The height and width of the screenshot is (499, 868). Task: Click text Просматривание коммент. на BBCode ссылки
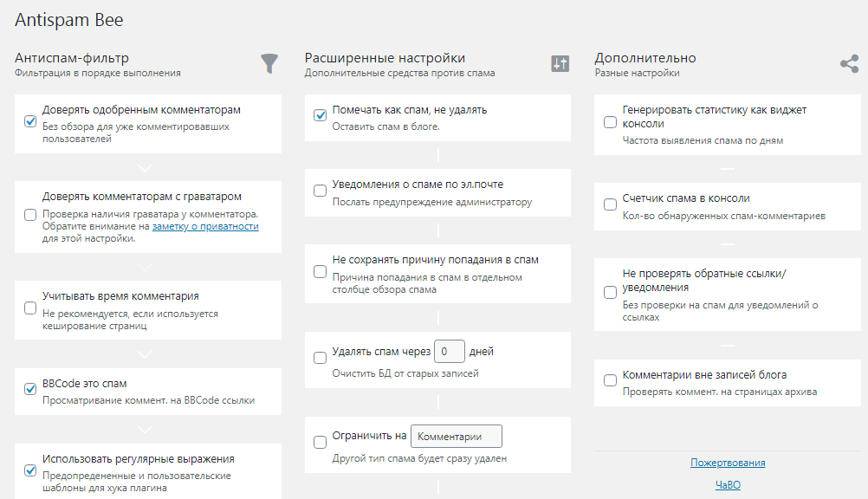pyautogui.click(x=148, y=400)
